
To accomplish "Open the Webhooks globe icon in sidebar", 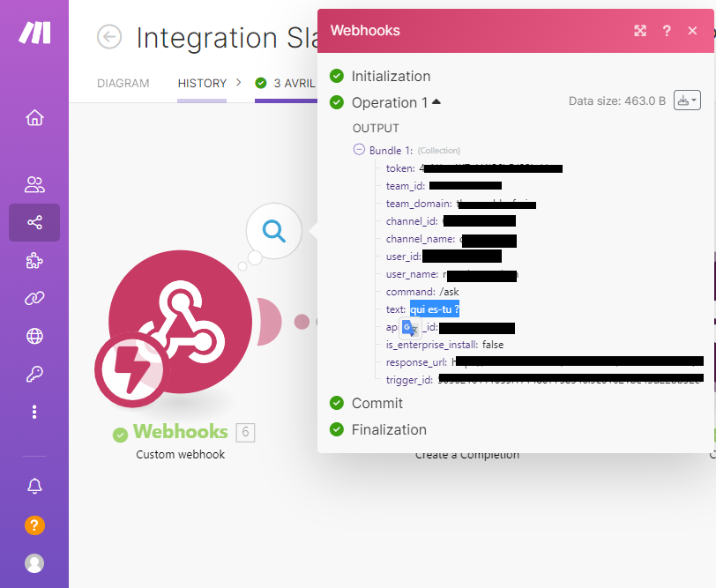I will pyautogui.click(x=34, y=336).
